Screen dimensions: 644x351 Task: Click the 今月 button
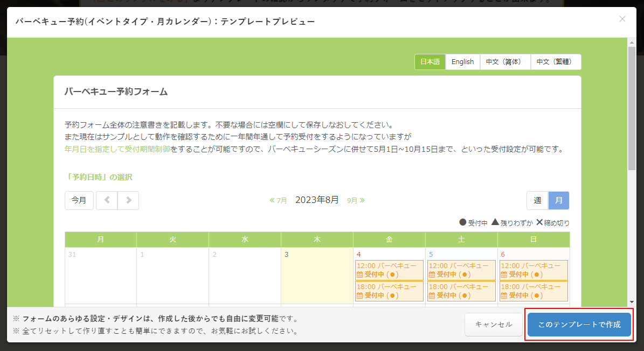coord(79,200)
